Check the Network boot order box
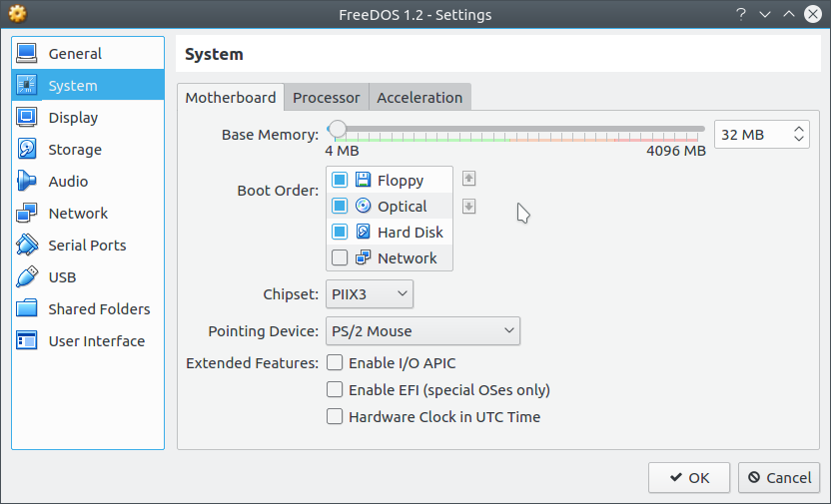The width and height of the screenshot is (831, 504). 340,257
